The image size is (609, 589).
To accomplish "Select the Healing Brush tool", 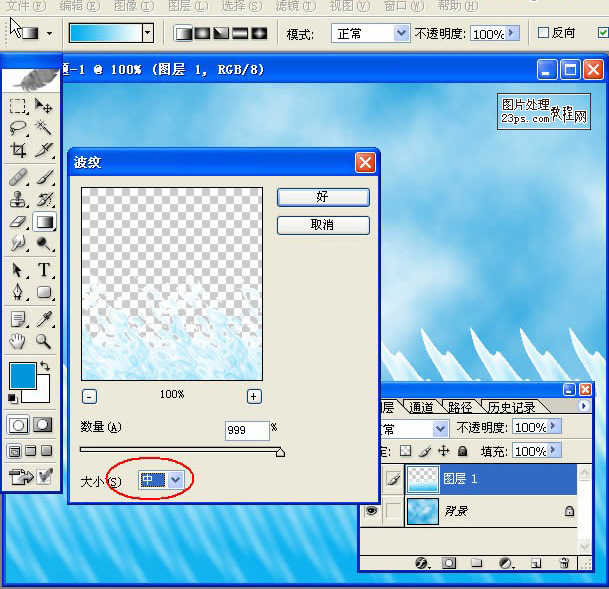I will (x=17, y=177).
